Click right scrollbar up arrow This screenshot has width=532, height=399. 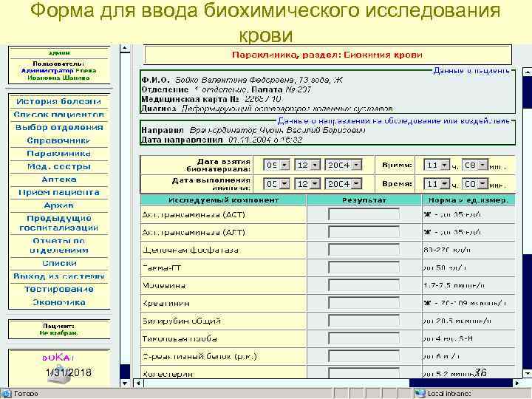click(528, 72)
